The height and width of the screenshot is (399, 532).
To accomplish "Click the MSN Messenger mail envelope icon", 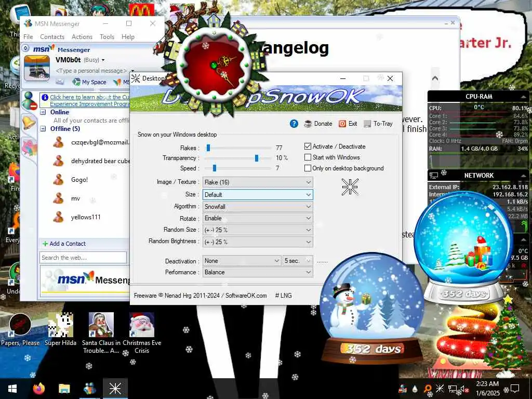I will 60,82.
